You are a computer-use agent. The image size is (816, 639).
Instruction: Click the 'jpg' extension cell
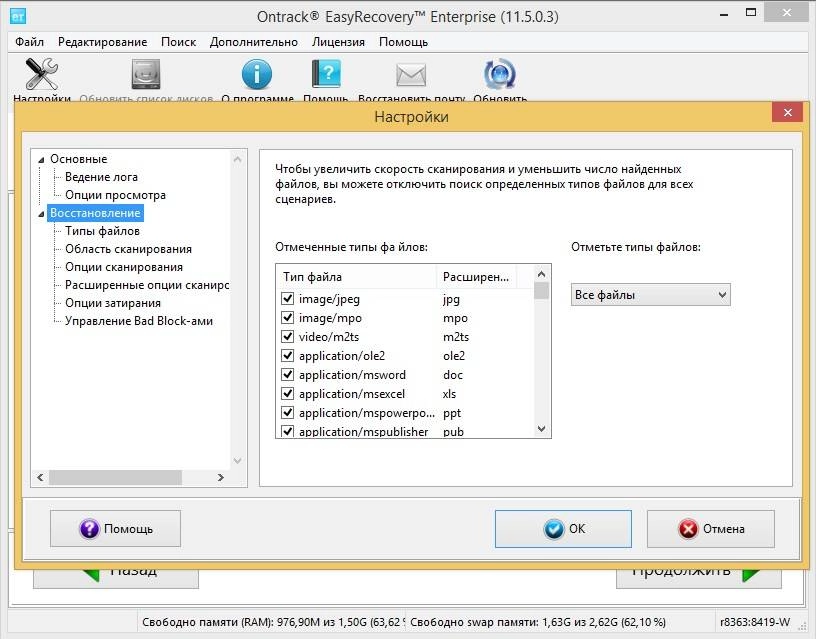coord(451,299)
